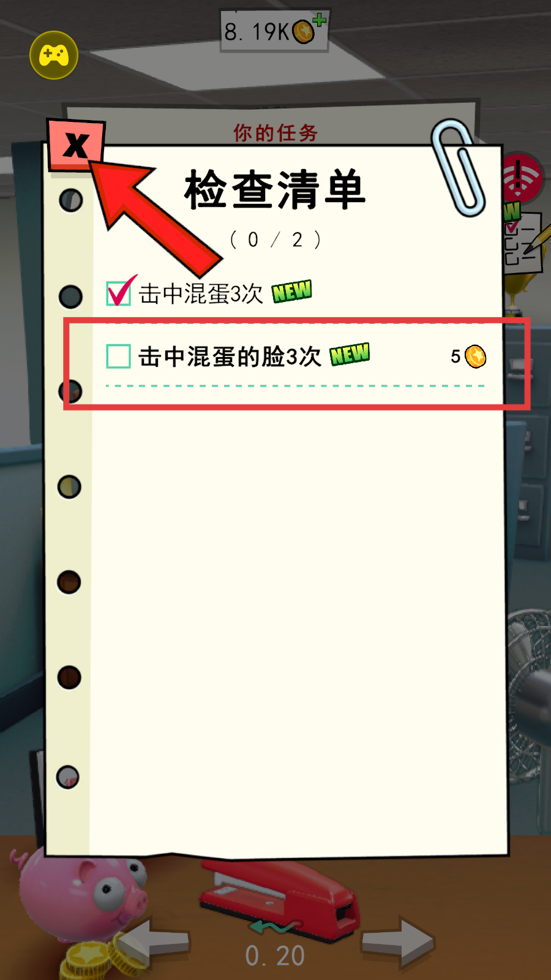Screen dimensions: 551x980
Task: Click the 检查清单 title heading
Action: click(275, 190)
